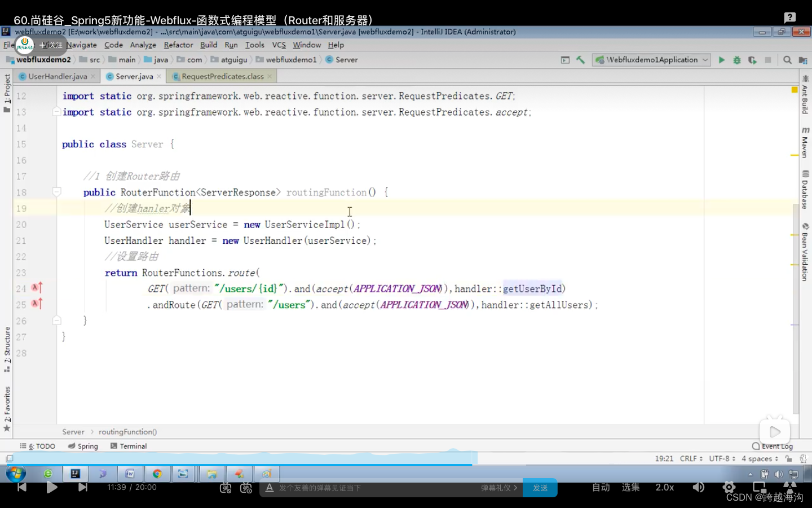812x508 pixels.
Task: Open UTF-8 encoding dropdown
Action: 722,458
